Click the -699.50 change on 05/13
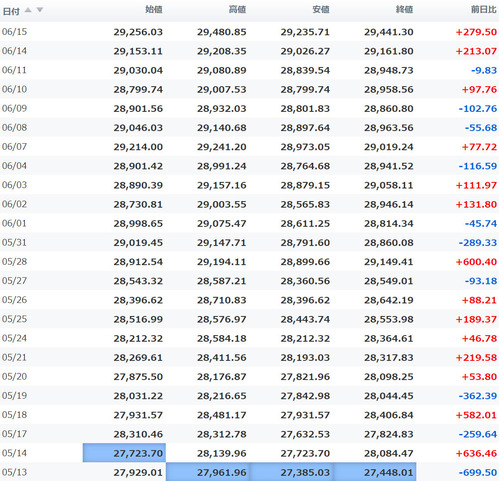The height and width of the screenshot is (481, 499). 478,472
